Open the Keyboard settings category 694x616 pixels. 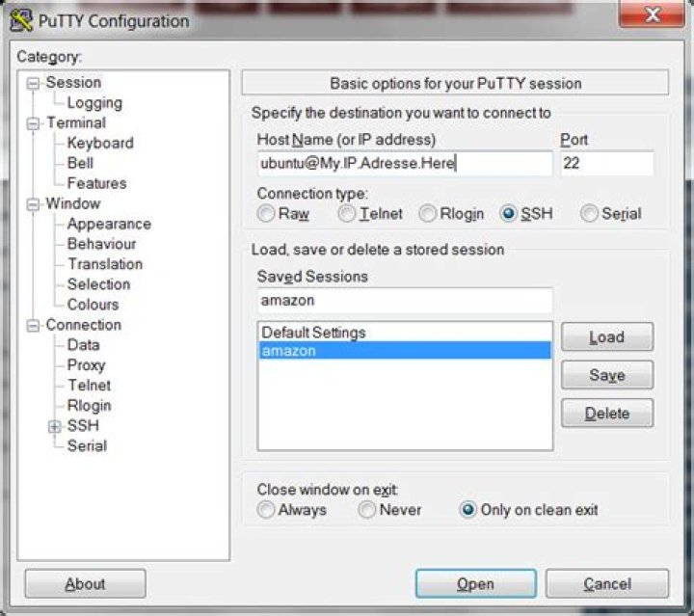tap(100, 144)
